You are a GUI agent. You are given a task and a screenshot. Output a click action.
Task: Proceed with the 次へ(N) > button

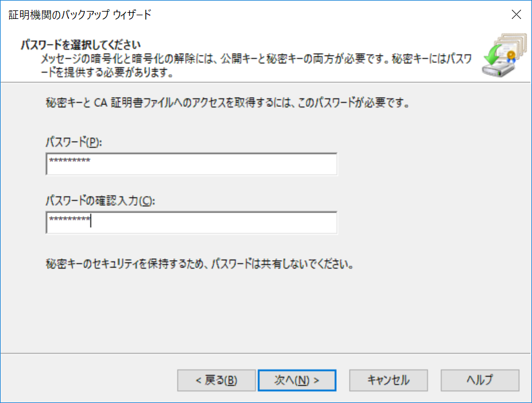[x=297, y=380]
